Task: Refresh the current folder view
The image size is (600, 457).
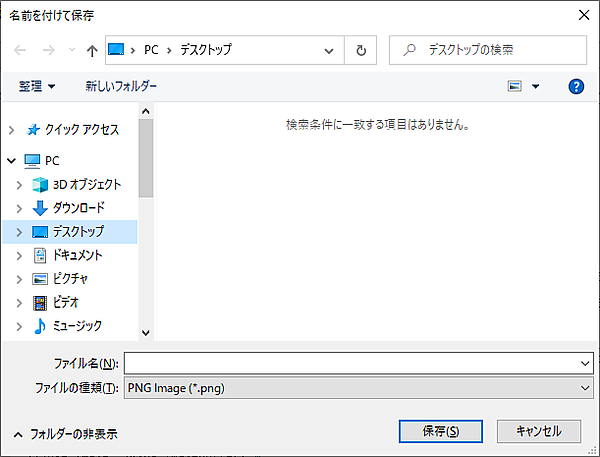Action: pyautogui.click(x=360, y=50)
